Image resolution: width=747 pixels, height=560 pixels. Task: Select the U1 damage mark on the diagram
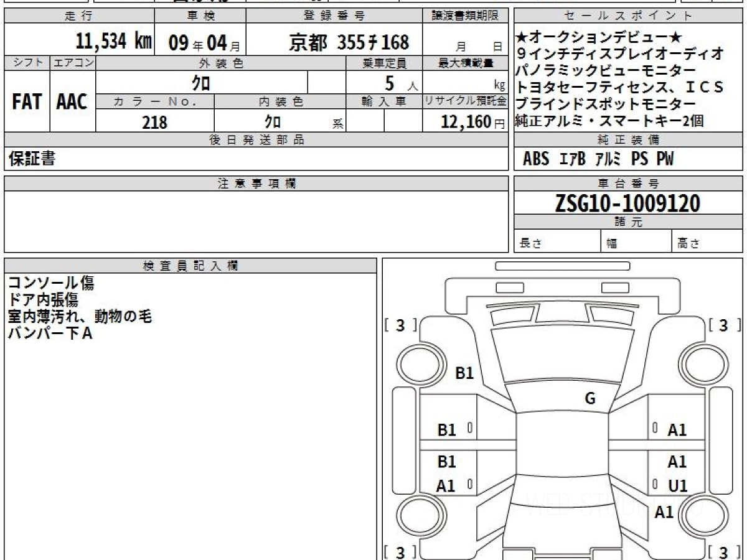(677, 486)
